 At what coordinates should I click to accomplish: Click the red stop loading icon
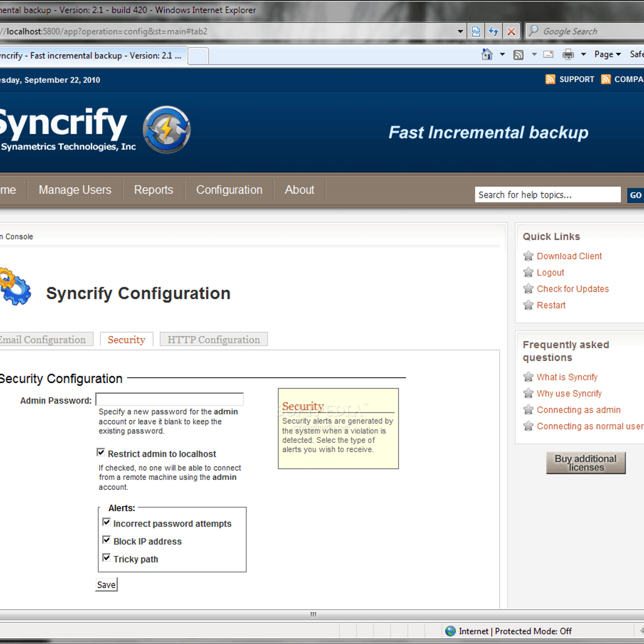tap(511, 31)
